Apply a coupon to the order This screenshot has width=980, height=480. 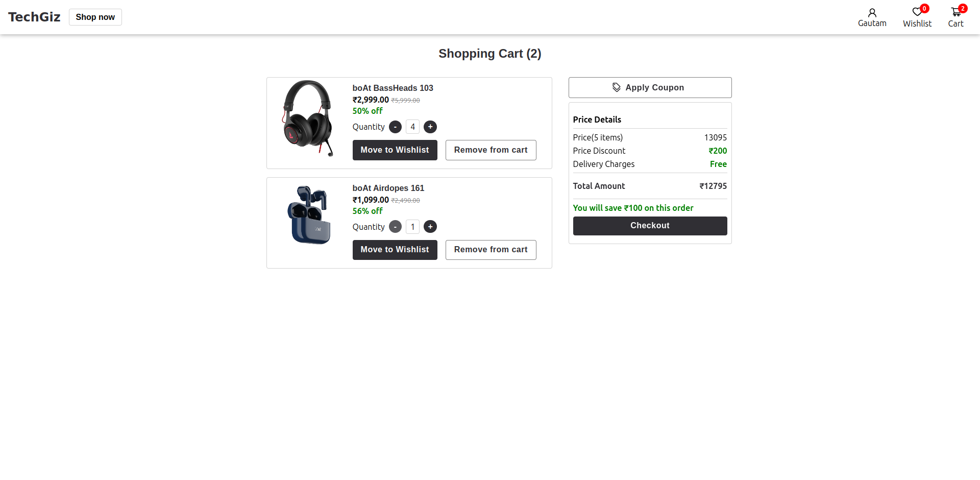pos(649,87)
